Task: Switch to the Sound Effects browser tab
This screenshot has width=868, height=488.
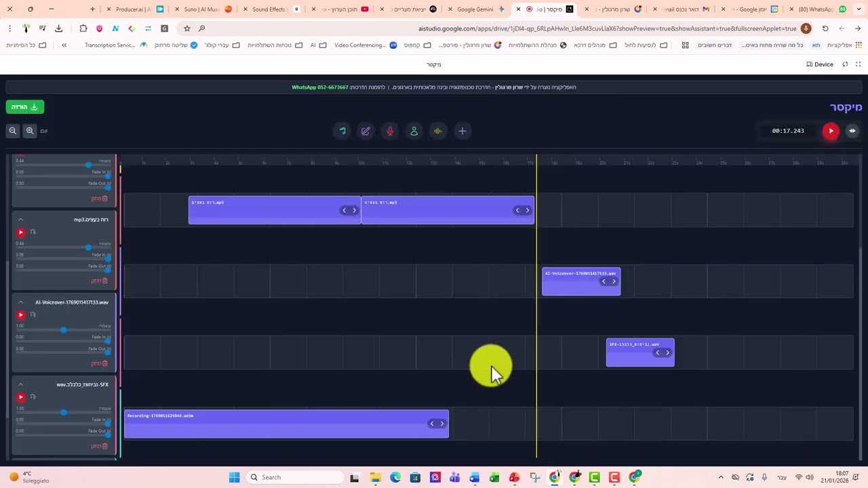Action: click(269, 9)
